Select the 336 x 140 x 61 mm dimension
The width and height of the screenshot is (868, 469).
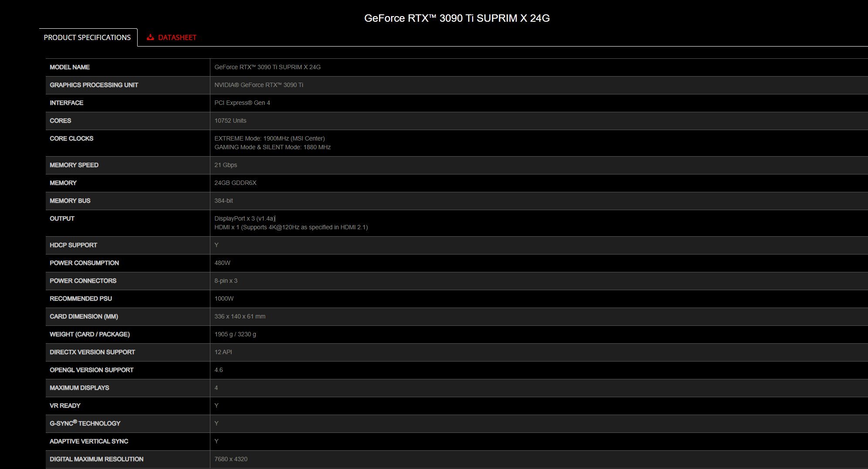pyautogui.click(x=240, y=316)
